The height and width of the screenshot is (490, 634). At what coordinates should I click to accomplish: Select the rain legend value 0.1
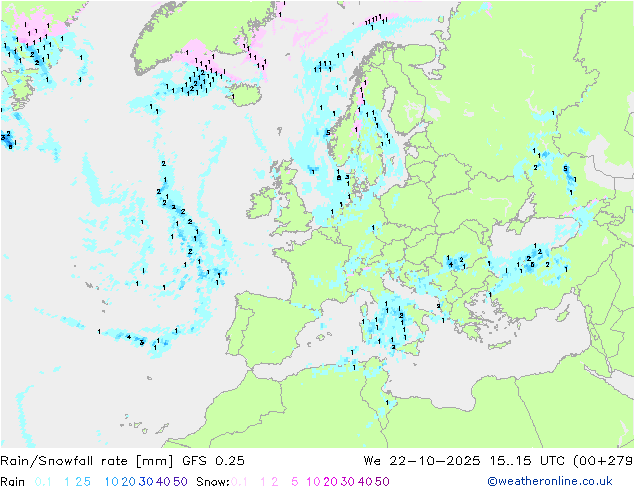tap(43, 482)
